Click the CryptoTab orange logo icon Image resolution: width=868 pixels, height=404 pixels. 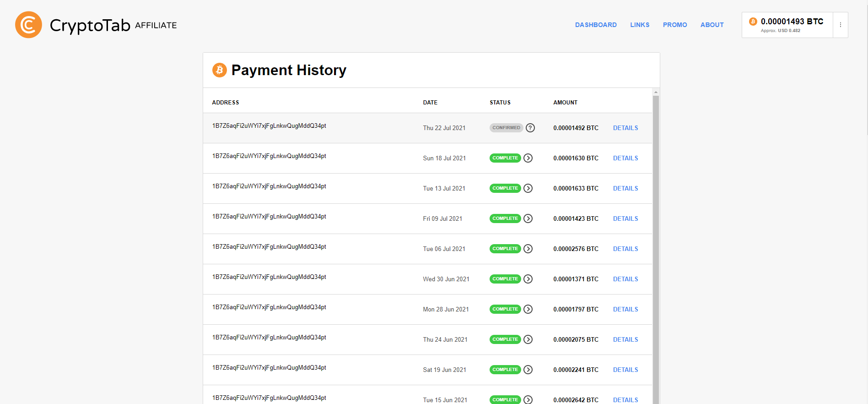point(28,25)
